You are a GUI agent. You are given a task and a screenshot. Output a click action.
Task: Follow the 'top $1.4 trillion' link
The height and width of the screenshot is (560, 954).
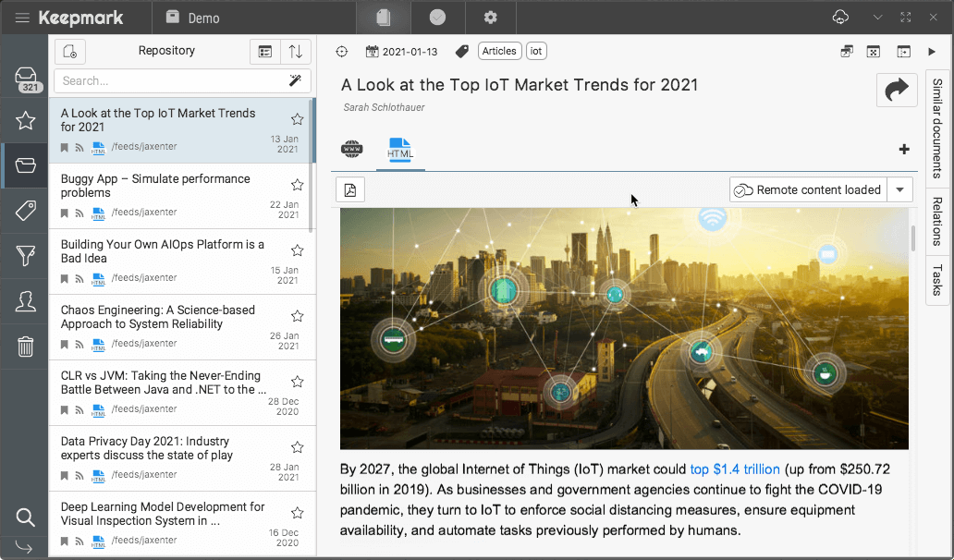pos(735,469)
